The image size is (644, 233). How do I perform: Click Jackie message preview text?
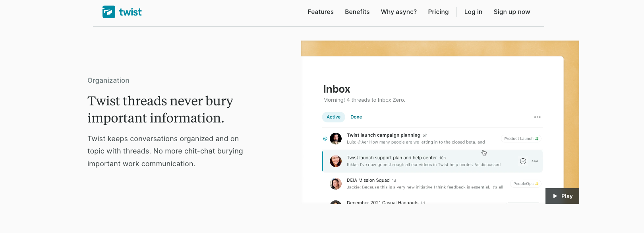point(425,187)
